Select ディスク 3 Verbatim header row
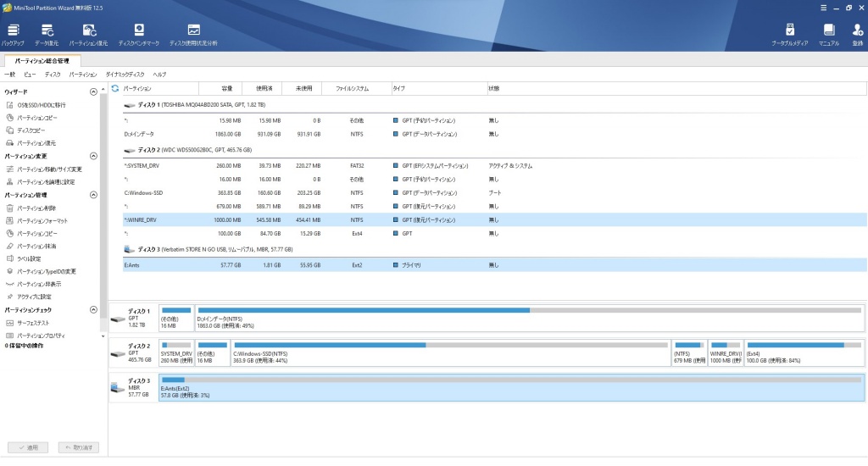The image size is (868, 466). 494,250
